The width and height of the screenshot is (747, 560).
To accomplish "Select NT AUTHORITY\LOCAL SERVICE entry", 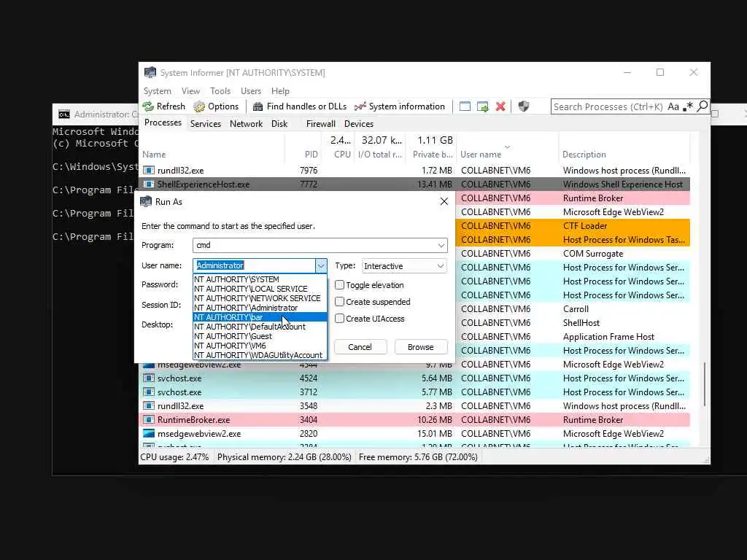I will pyautogui.click(x=260, y=289).
